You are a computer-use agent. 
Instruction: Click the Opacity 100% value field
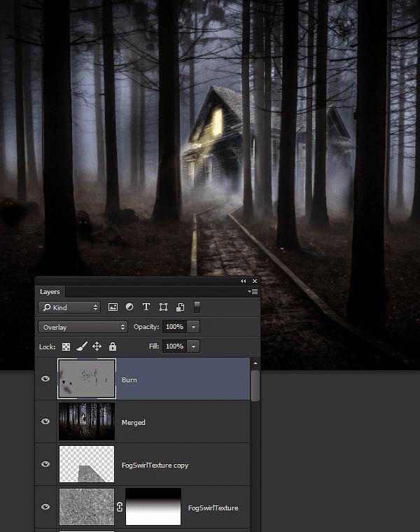pyautogui.click(x=174, y=327)
